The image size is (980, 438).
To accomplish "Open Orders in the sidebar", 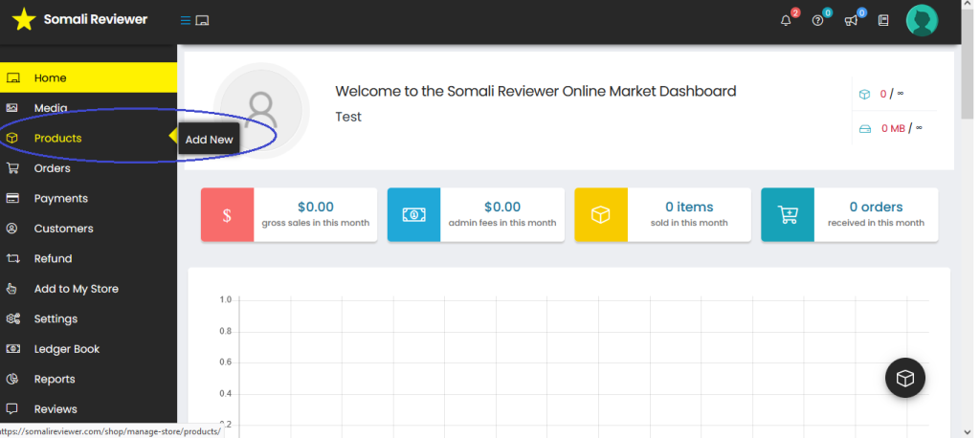I will pyautogui.click(x=88, y=168).
